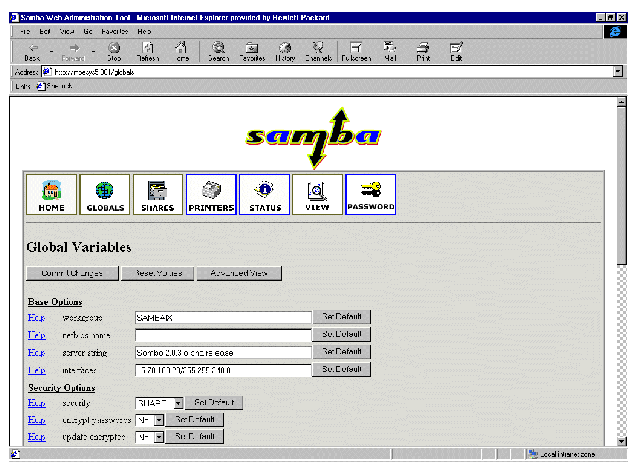Click the Stop toolbar button
Viewport: 638px width, 472px height.
point(114,52)
